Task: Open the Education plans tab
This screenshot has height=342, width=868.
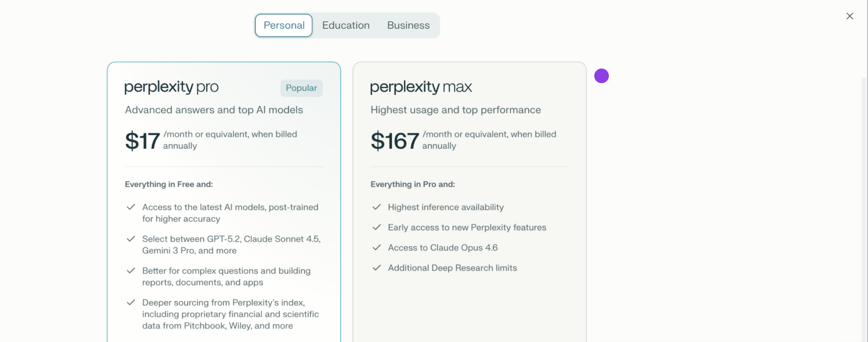Action: pos(346,25)
